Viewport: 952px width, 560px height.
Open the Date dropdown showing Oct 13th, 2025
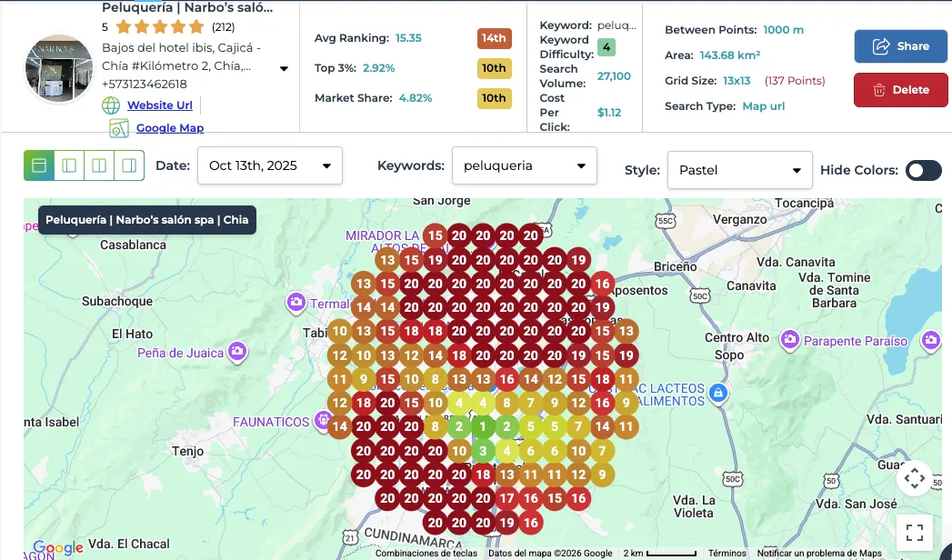point(268,165)
